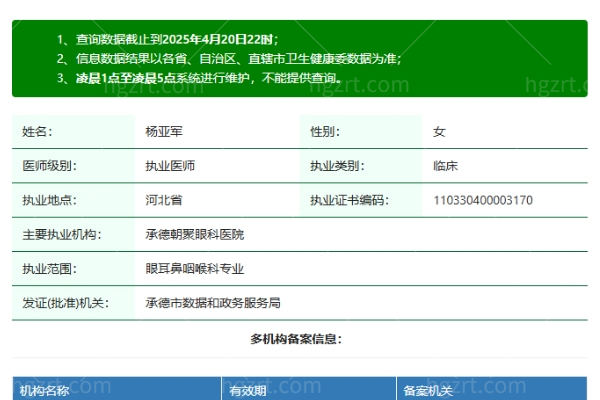The width and height of the screenshot is (600, 400).
Task: Click the system maintenance hours notice line
Action: click(208, 77)
